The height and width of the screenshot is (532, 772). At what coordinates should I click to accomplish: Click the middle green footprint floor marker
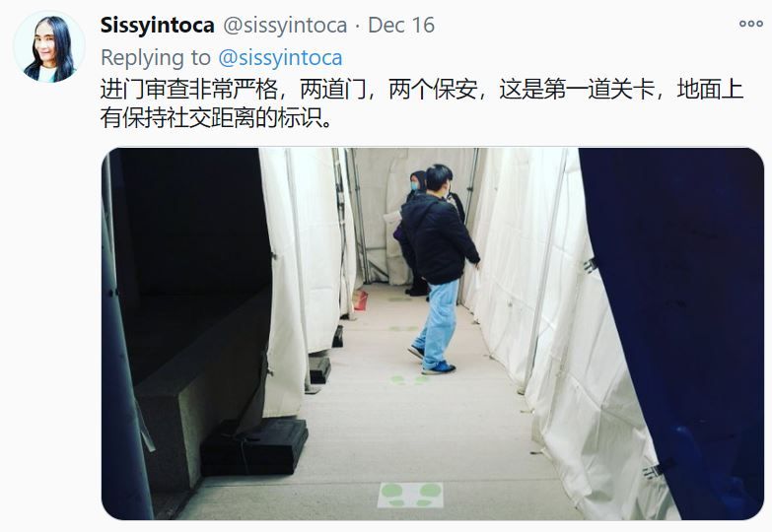(408, 380)
